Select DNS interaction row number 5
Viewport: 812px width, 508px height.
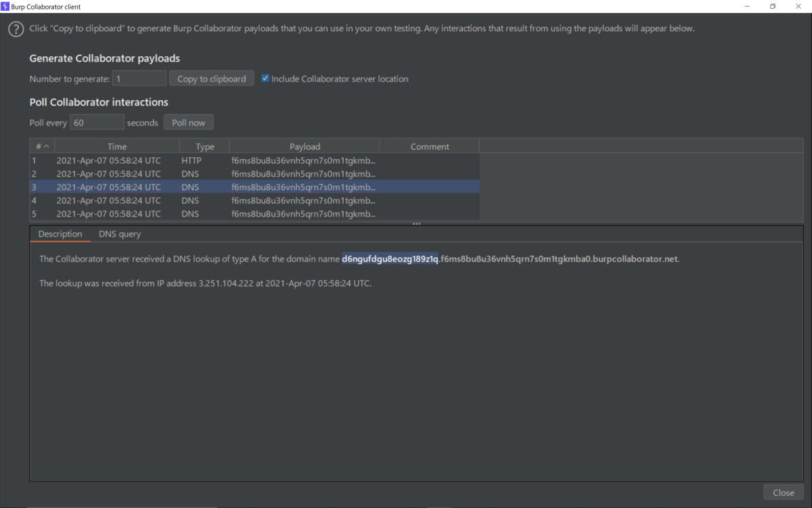[x=254, y=214]
